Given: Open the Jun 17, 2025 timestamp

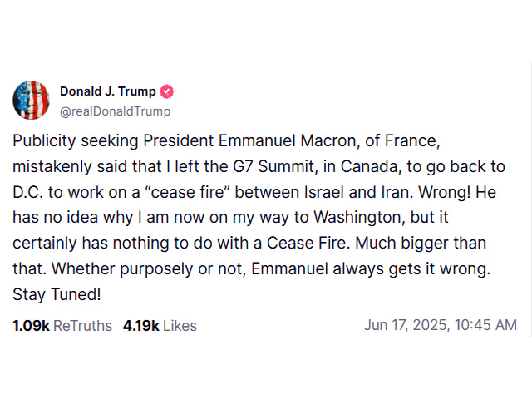Looking at the screenshot, I should pyautogui.click(x=441, y=325).
